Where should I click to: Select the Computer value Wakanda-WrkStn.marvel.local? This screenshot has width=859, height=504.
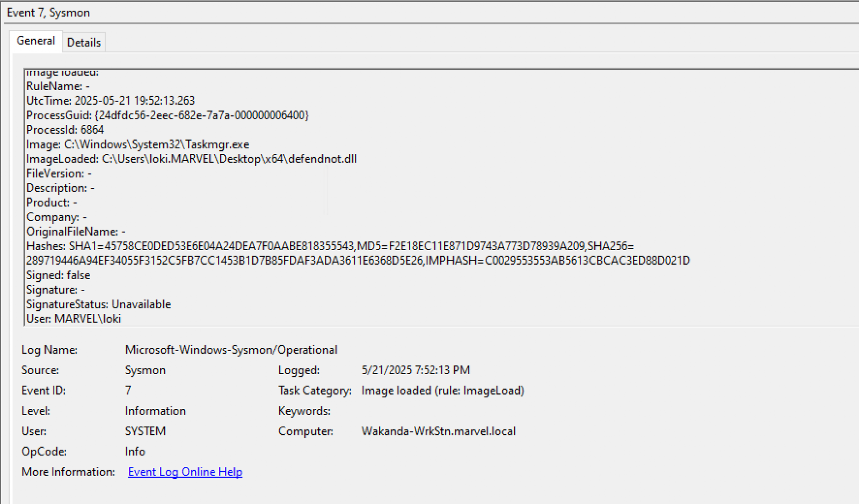[x=439, y=432]
